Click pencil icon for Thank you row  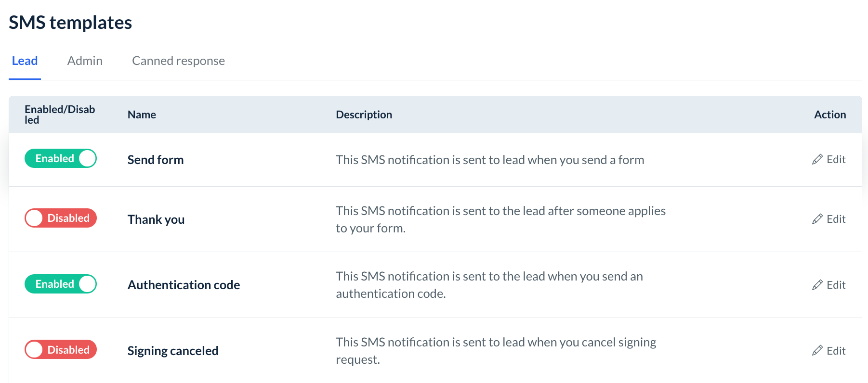pyautogui.click(x=817, y=219)
